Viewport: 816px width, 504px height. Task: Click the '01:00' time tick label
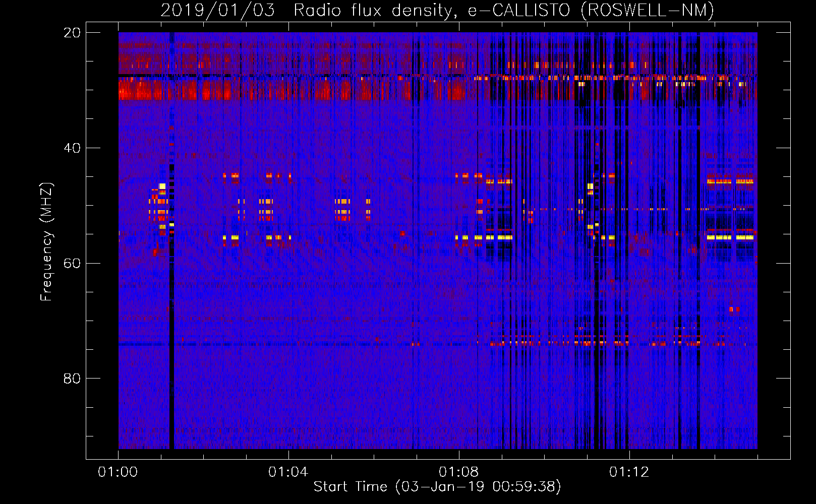click(118, 472)
